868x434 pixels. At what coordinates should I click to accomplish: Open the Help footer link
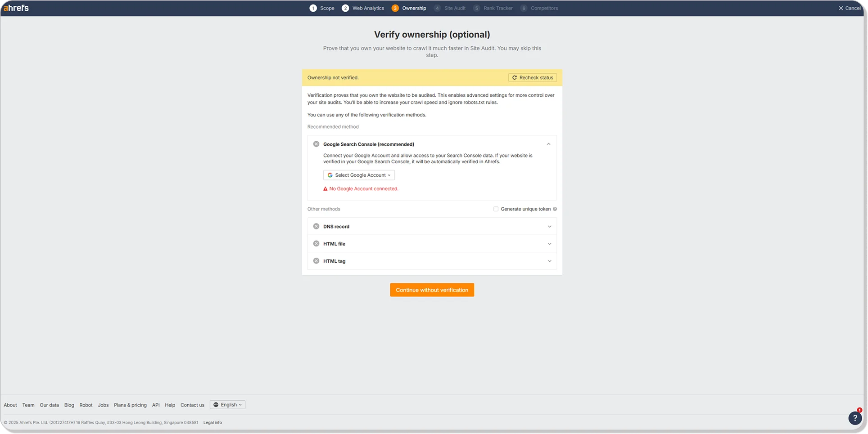tap(170, 405)
